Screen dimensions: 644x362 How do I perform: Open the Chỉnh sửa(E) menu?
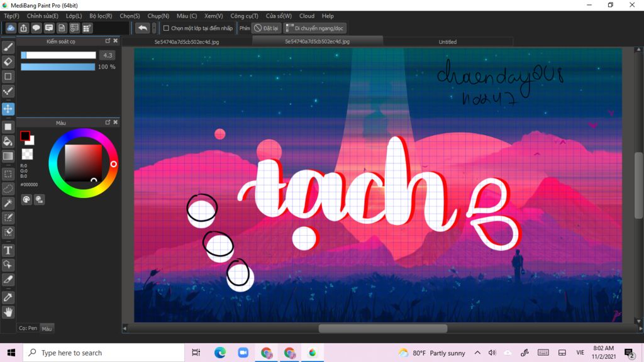(42, 16)
